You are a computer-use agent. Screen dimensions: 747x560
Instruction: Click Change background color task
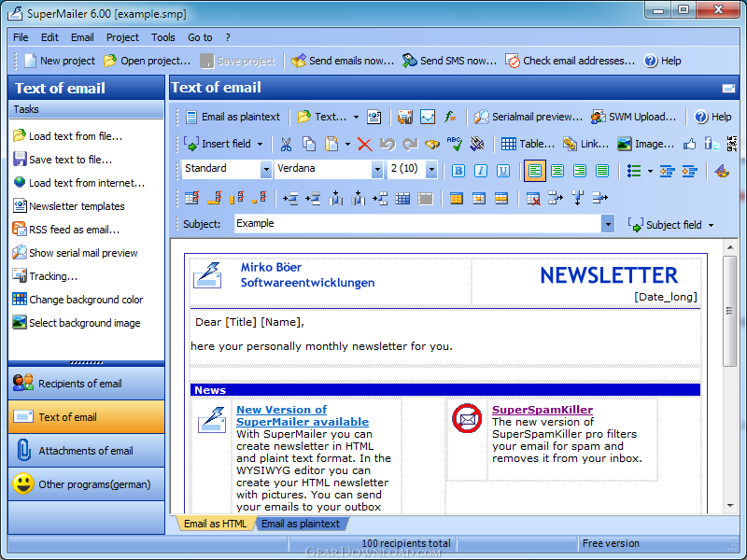[x=78, y=300]
